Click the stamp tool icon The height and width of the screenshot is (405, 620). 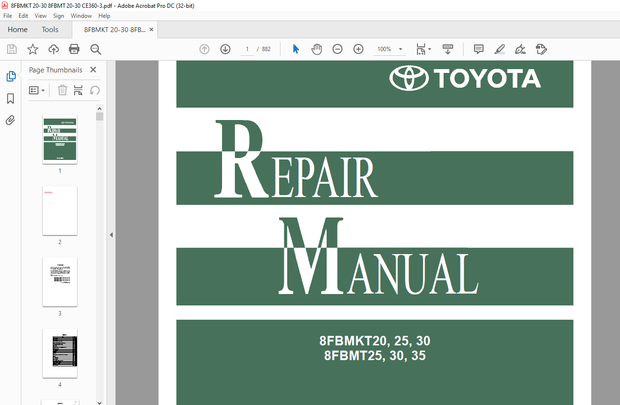541,49
